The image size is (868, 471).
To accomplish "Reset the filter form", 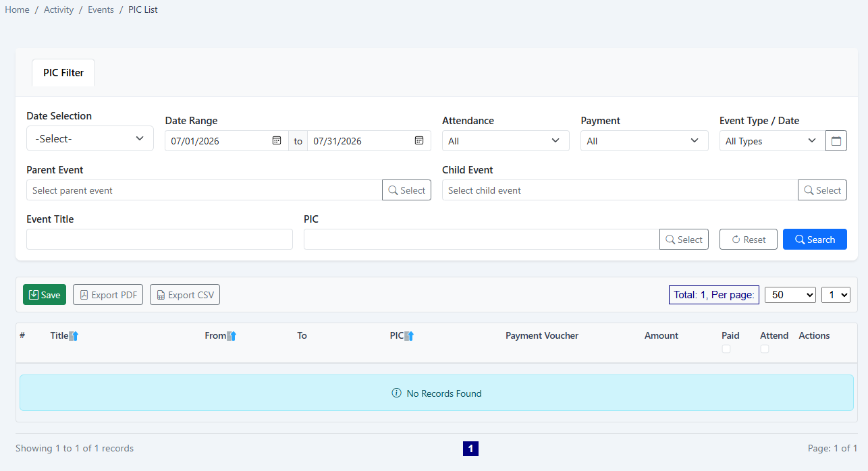I will coord(749,240).
